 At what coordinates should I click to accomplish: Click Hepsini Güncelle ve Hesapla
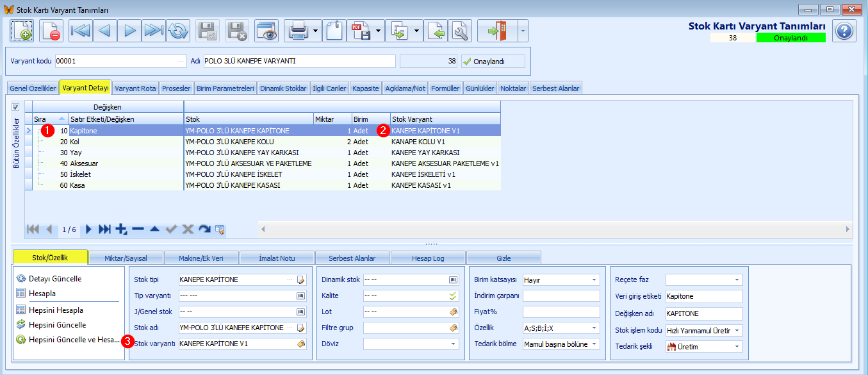point(68,340)
